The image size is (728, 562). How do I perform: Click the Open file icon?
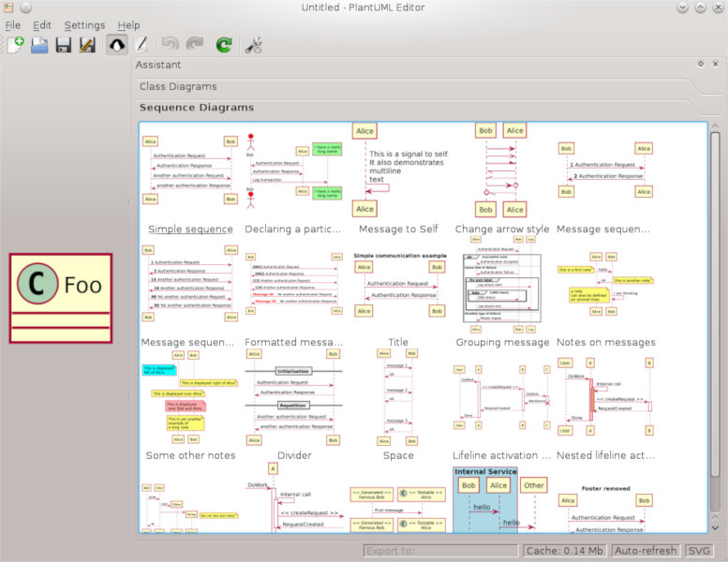pyautogui.click(x=39, y=44)
